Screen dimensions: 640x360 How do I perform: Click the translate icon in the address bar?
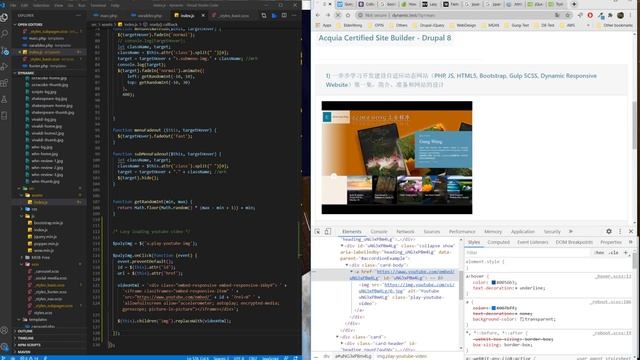click(557, 15)
